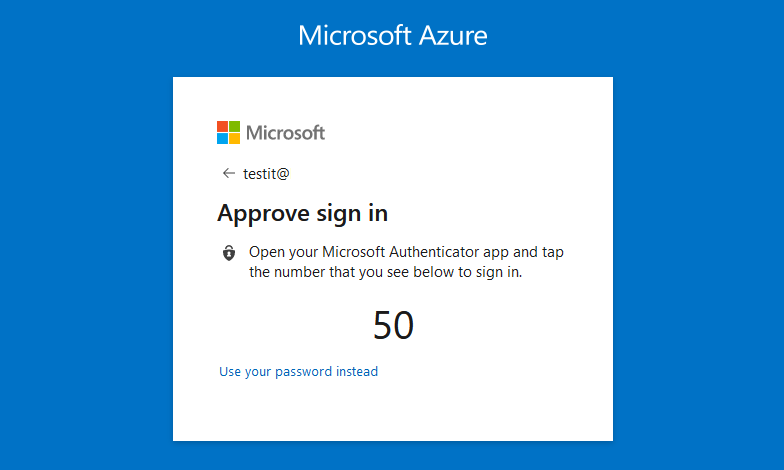Click the Authenticator lock icon
784x470 pixels.
tap(229, 253)
